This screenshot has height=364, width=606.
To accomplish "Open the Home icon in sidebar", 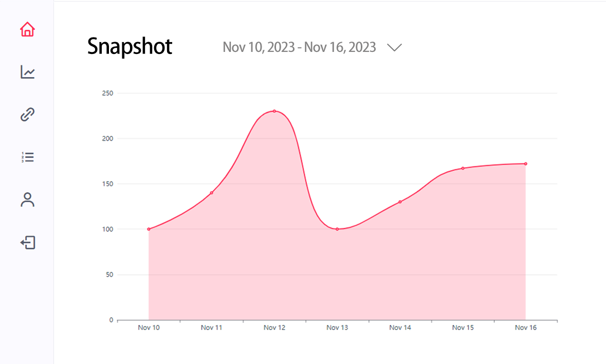I will coord(27,30).
